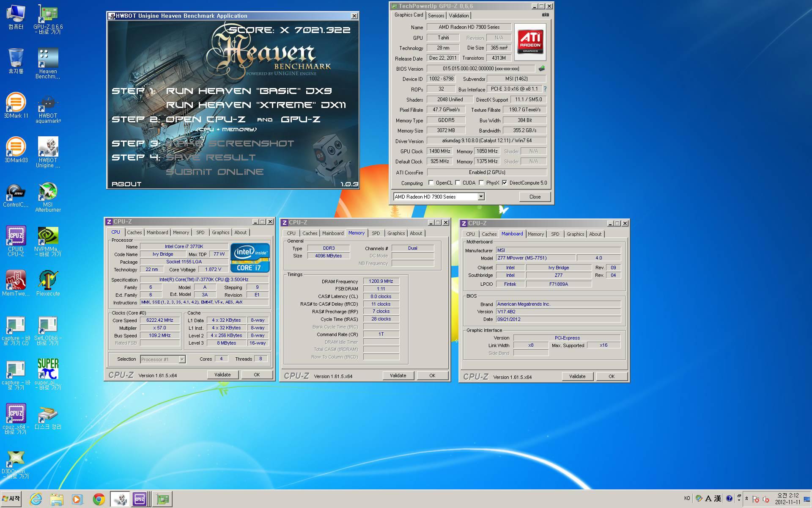
Task: Run Heaven "Xtreme" DX11 benchmark
Action: 256,105
